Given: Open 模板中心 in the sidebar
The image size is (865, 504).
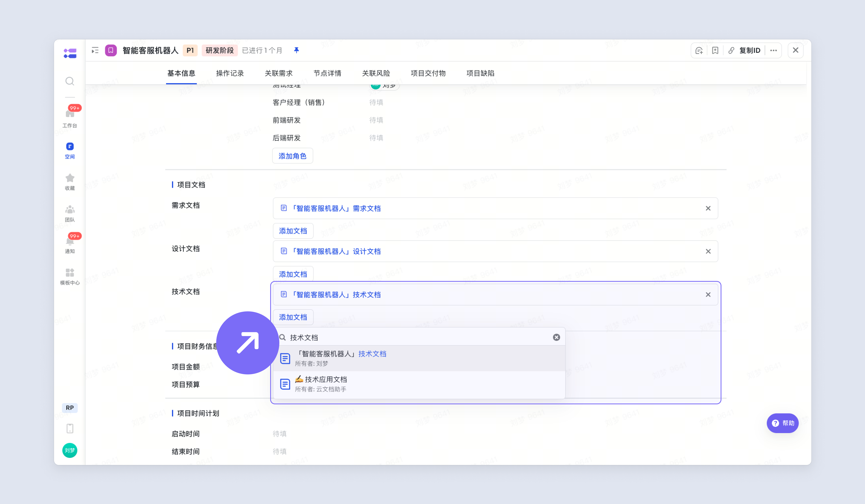Looking at the screenshot, I should (70, 277).
